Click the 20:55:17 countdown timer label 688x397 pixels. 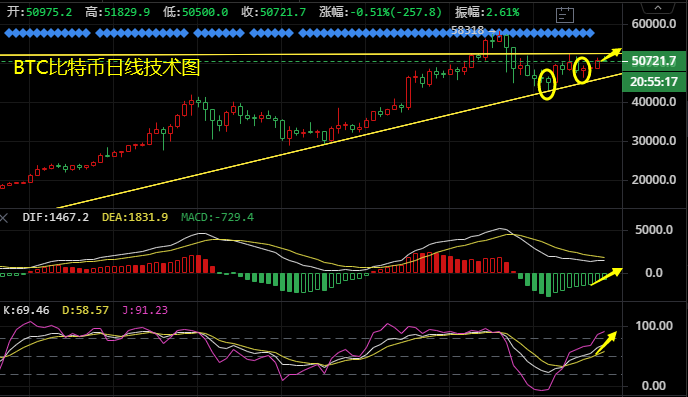654,82
